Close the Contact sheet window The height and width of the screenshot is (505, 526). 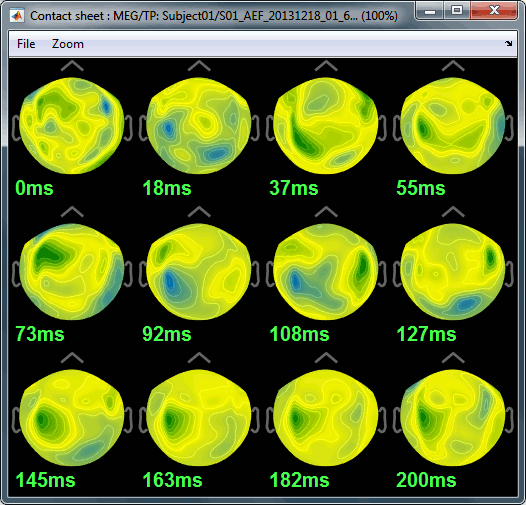[494, 11]
